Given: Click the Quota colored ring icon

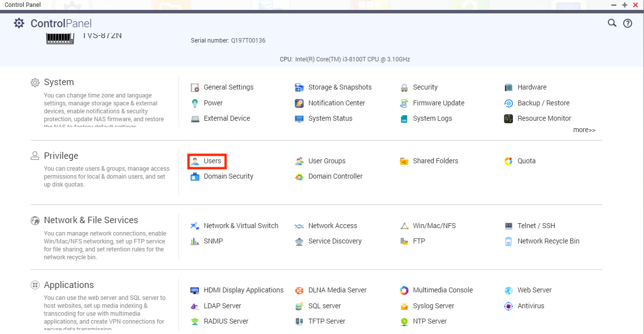Looking at the screenshot, I should [508, 161].
